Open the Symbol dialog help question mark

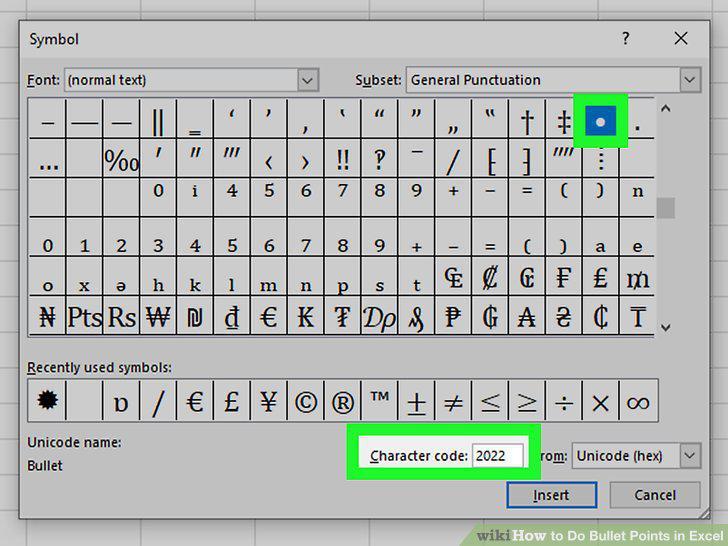click(x=625, y=38)
